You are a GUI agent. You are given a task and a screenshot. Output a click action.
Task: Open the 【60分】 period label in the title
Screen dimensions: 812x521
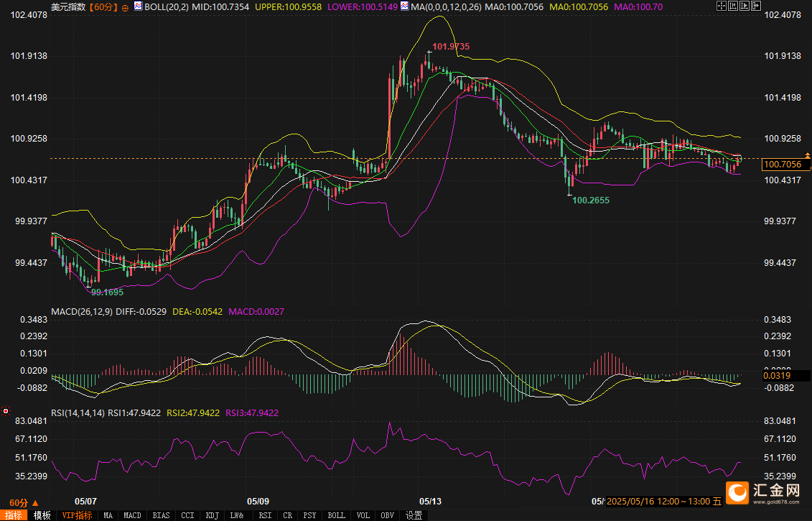(x=103, y=7)
